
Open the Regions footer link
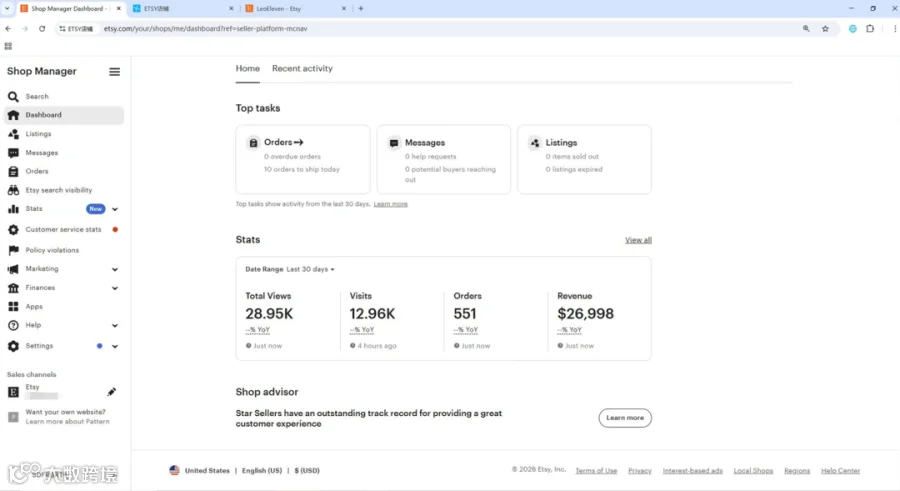(x=797, y=470)
